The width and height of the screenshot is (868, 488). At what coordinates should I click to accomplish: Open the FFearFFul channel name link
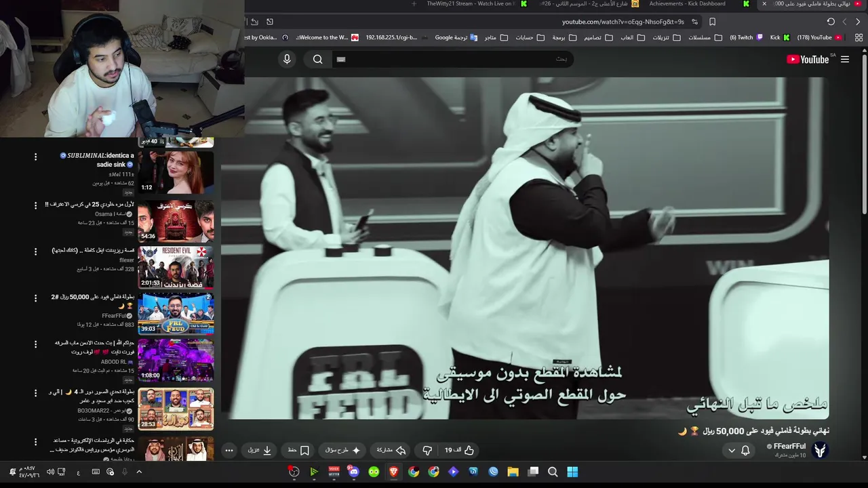coord(790,446)
